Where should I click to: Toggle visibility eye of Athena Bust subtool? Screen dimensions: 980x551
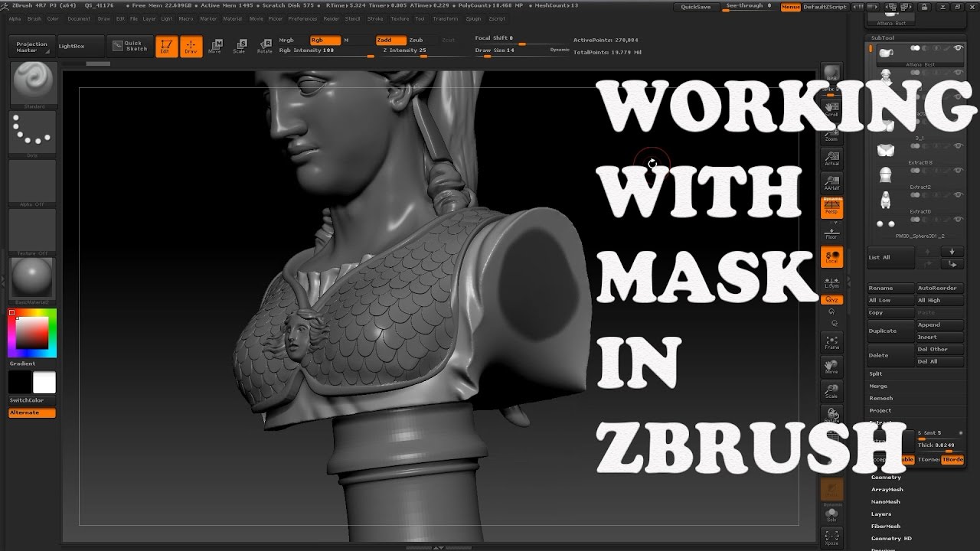tap(958, 48)
